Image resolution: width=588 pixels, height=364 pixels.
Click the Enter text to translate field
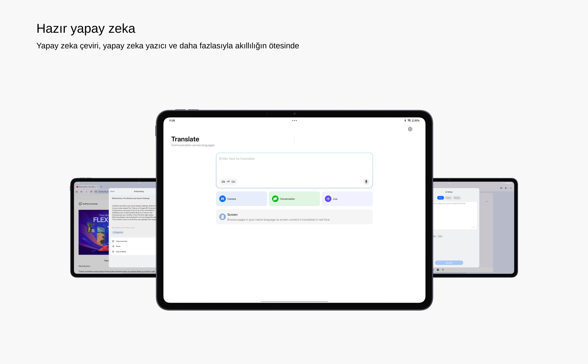click(294, 165)
